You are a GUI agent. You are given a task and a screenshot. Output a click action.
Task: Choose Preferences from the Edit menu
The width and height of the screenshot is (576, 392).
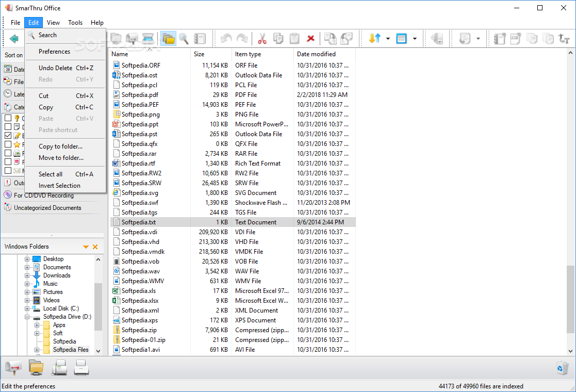click(65, 52)
